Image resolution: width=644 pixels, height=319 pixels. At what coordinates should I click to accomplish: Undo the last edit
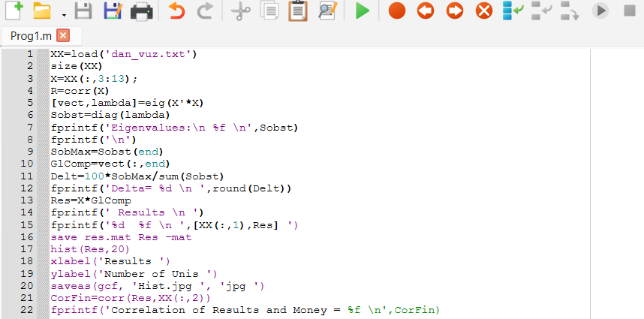click(176, 11)
